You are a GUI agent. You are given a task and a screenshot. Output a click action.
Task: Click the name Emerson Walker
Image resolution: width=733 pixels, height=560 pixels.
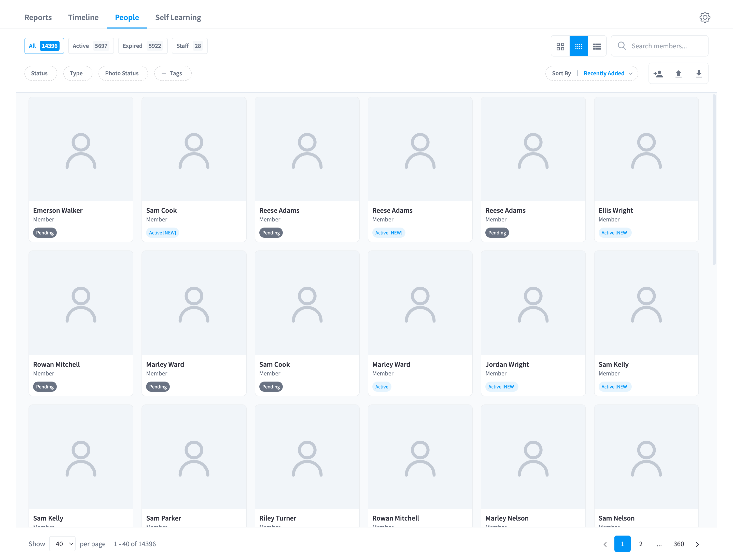(58, 211)
